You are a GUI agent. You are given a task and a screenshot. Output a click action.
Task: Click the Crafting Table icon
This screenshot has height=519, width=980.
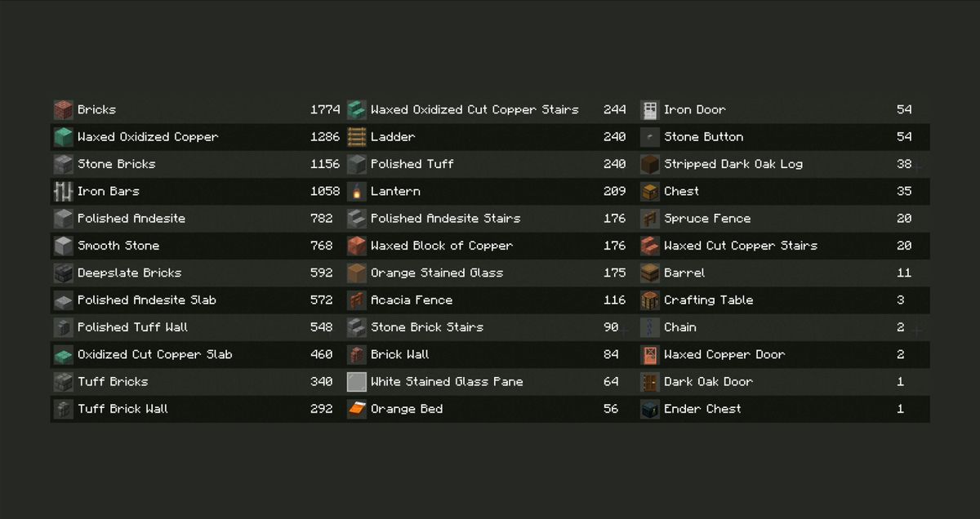coord(649,300)
